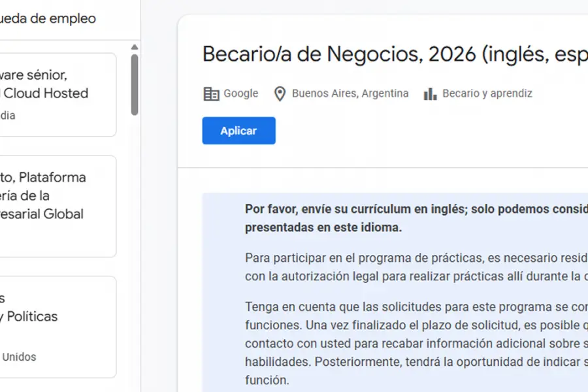Click the Unidos location text in sidebar card
Image resolution: width=588 pixels, height=392 pixels.
click(19, 357)
